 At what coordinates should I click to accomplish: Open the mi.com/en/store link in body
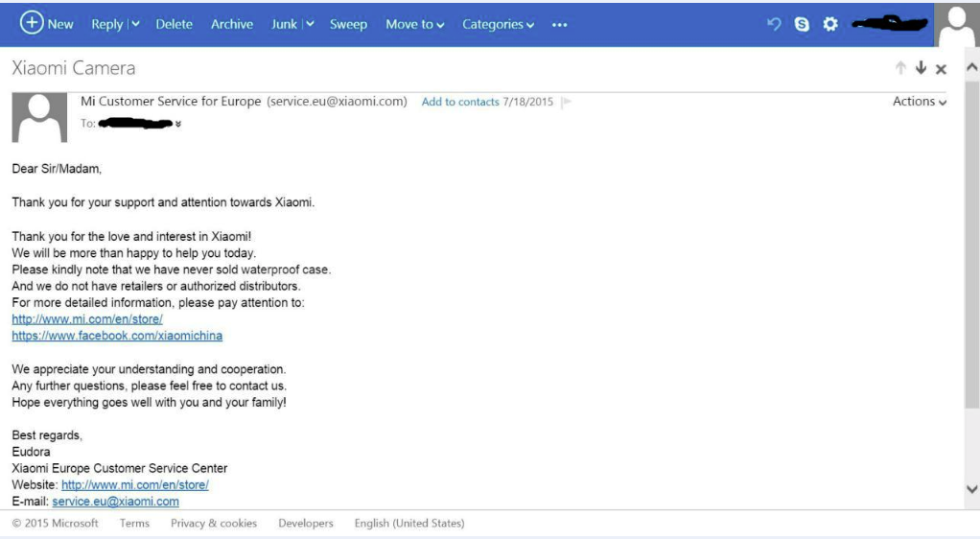pos(87,319)
